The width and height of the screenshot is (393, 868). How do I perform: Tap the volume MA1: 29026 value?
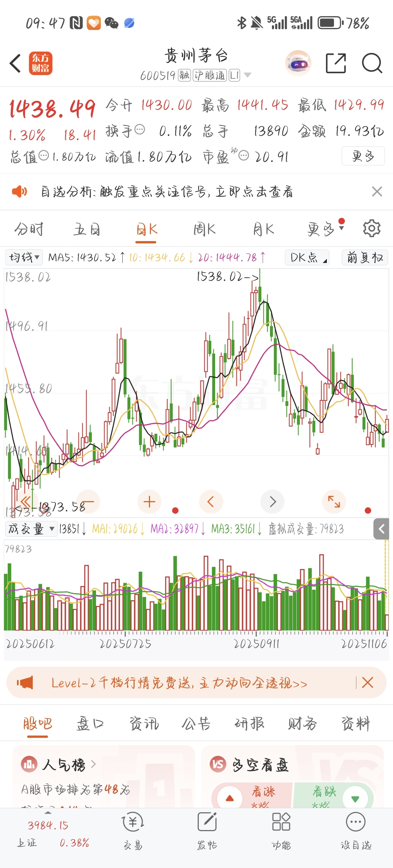(x=118, y=529)
